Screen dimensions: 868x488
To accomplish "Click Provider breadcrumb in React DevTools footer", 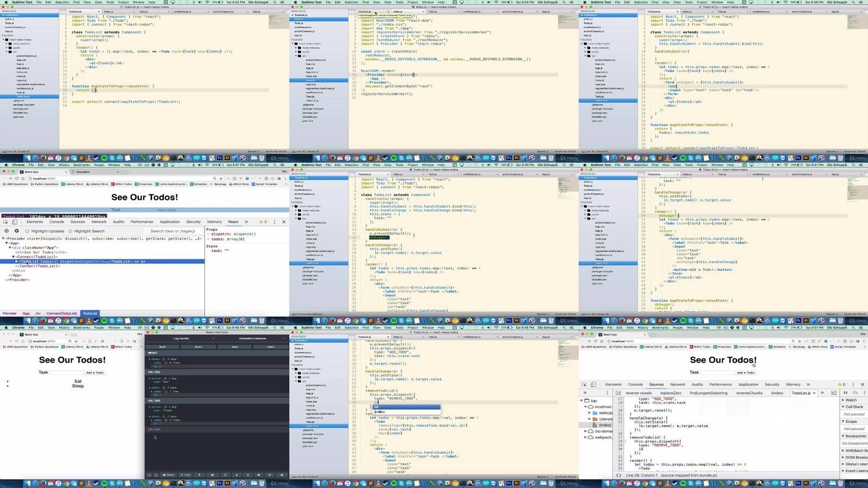I will (10, 313).
